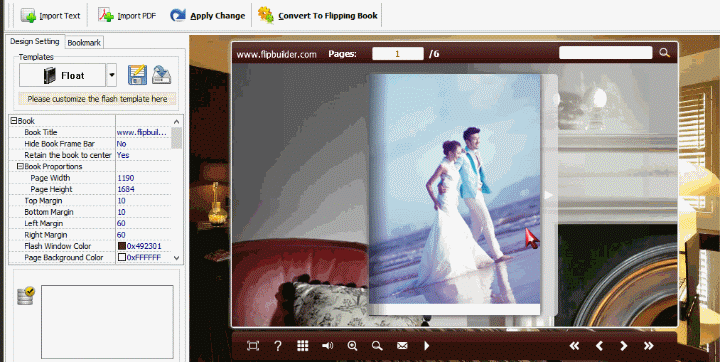Open the Page Background Color swatch 0xFFFFFF

click(122, 258)
